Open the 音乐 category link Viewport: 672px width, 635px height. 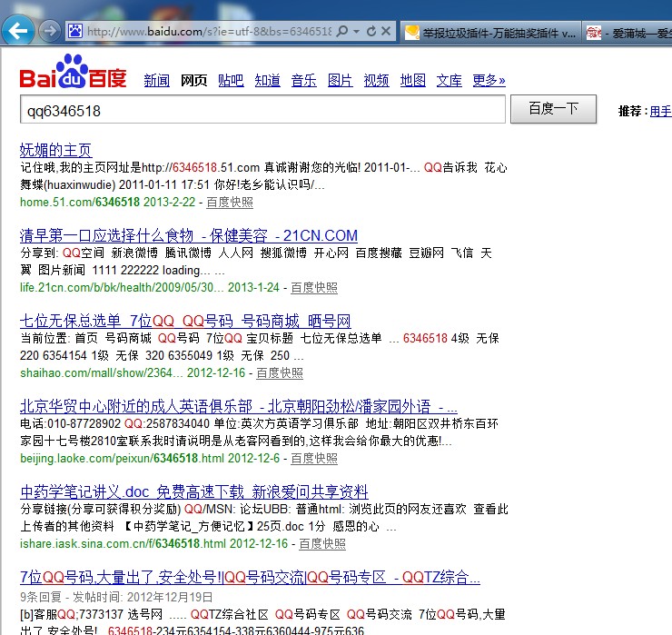coord(304,80)
